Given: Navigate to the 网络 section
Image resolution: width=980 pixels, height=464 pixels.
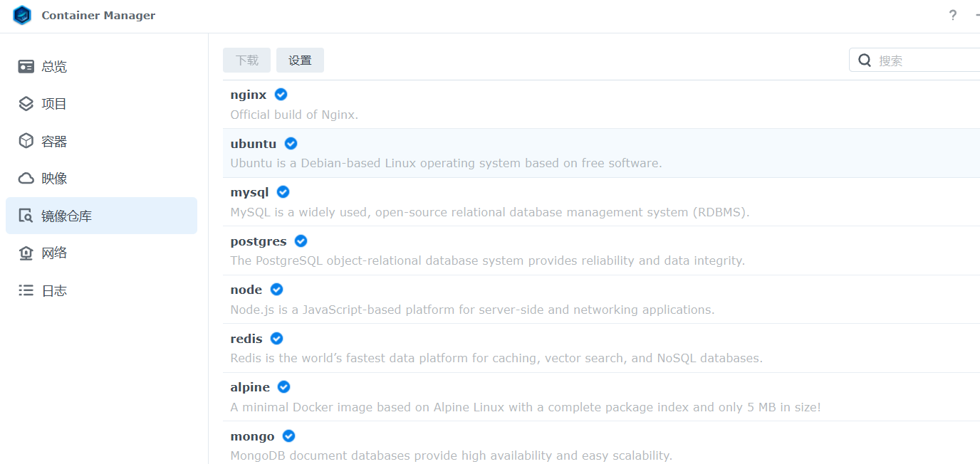Looking at the screenshot, I should coord(101,253).
